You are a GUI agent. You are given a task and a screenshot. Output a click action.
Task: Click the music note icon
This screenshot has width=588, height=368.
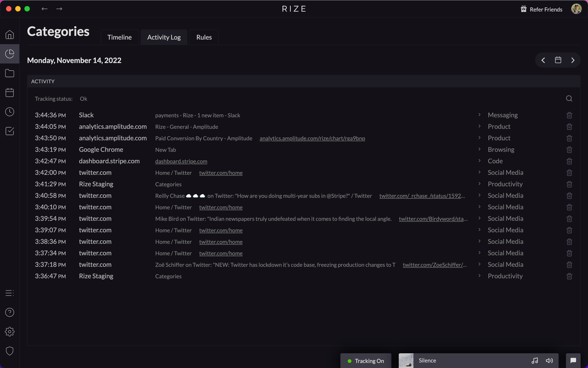535,361
